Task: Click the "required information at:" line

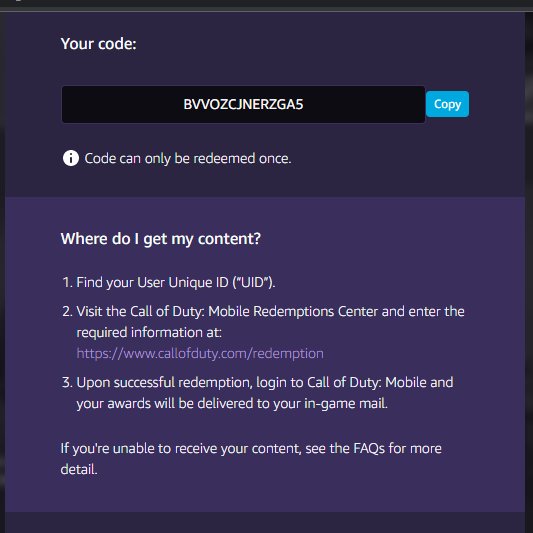Action: tap(149, 332)
